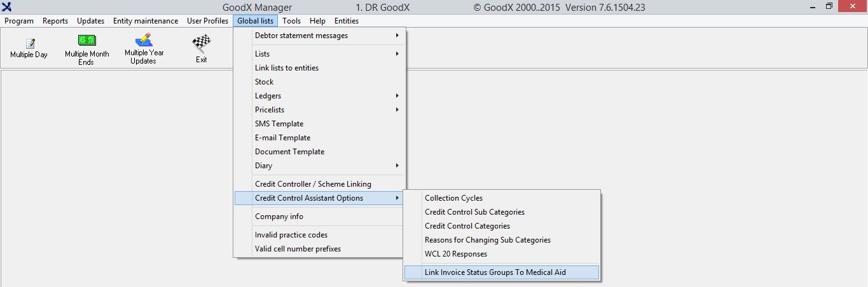Open the User Profiles menu
This screenshot has height=287, width=868.
(x=207, y=21)
